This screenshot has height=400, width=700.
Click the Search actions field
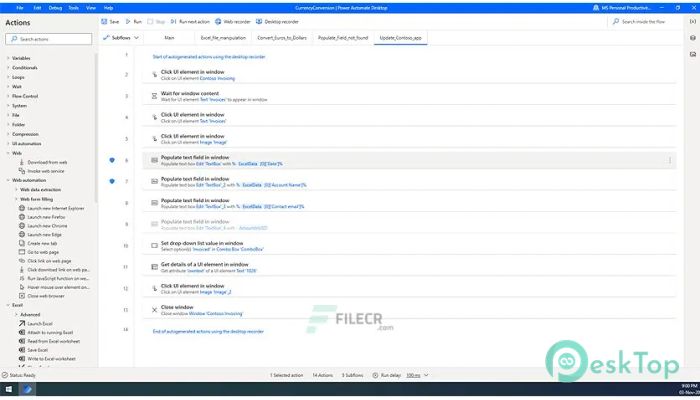(49, 39)
